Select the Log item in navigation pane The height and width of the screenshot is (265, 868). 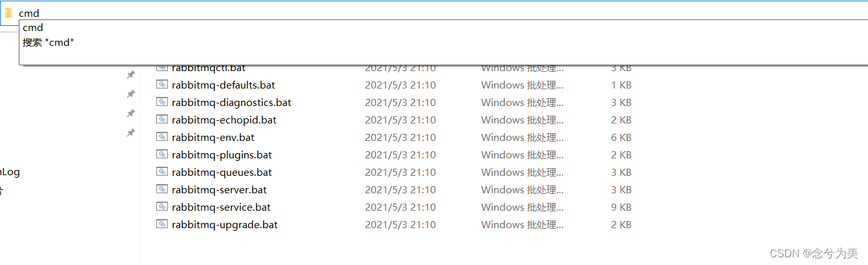[10, 172]
